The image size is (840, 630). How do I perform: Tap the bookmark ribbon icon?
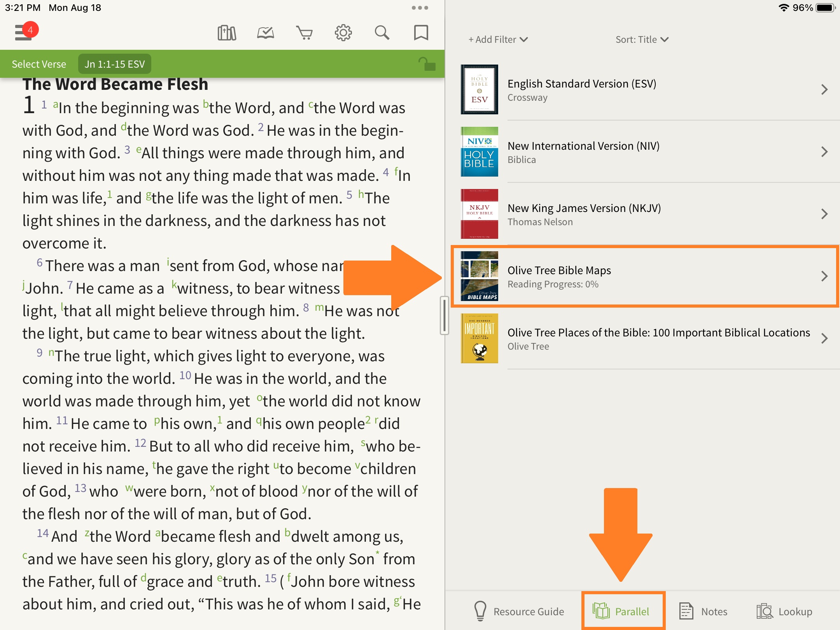pyautogui.click(x=421, y=33)
